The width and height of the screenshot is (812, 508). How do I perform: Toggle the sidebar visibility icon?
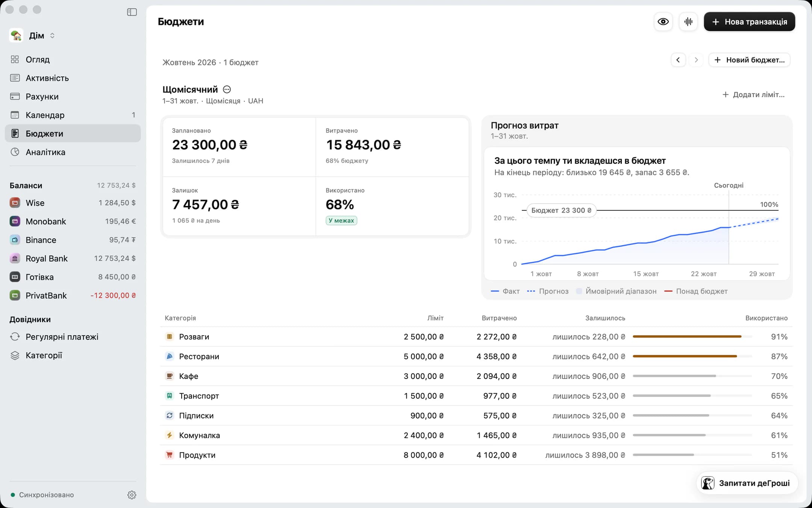coord(132,12)
